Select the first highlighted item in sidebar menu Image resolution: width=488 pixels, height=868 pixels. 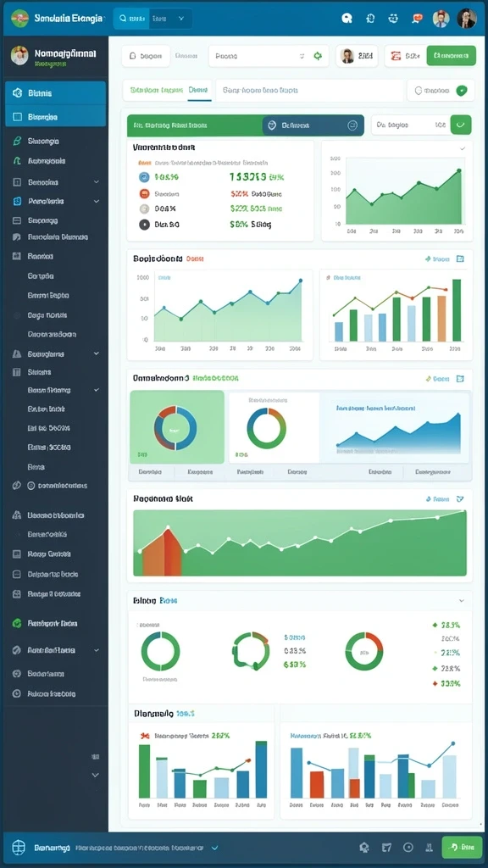[x=55, y=93]
